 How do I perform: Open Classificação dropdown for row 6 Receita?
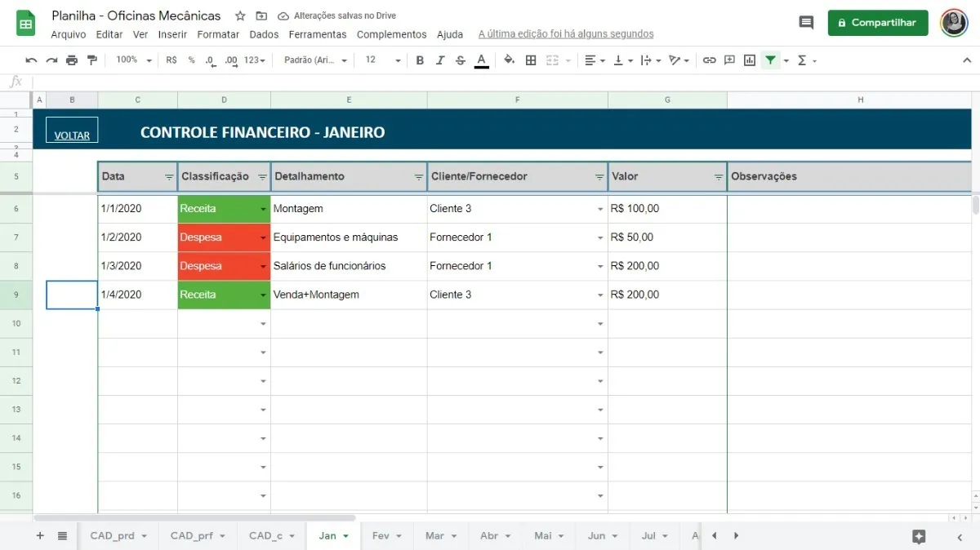(x=263, y=210)
